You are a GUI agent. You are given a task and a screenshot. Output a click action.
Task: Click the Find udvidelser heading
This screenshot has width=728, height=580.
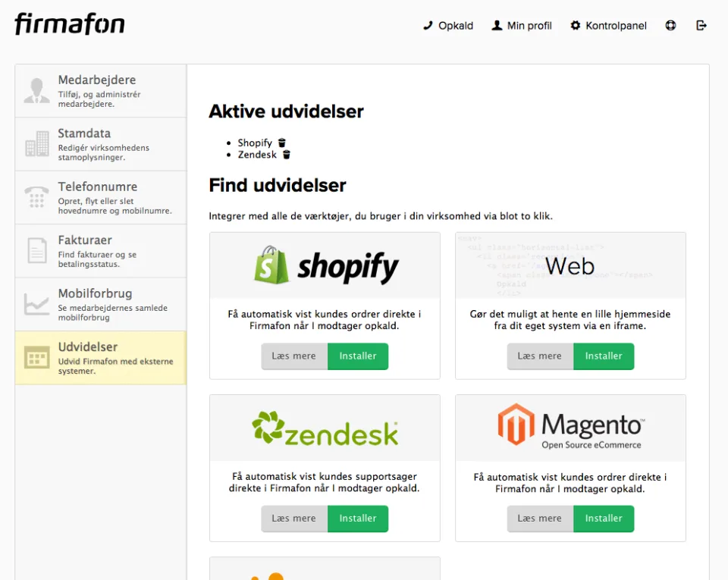coord(278,185)
